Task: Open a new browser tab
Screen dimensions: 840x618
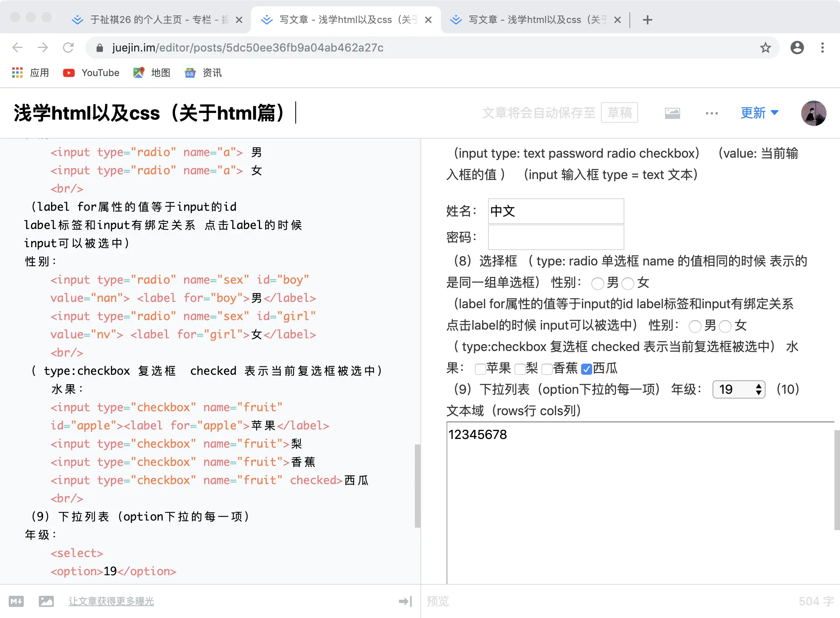Action: [x=648, y=20]
